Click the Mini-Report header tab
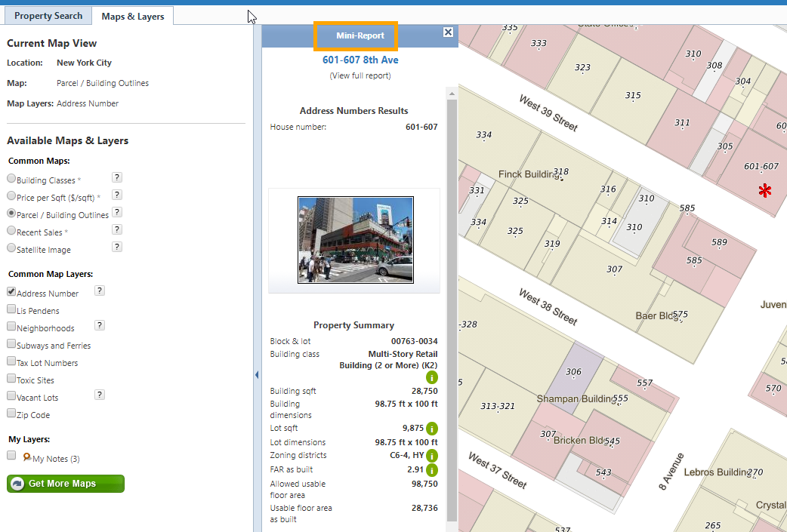Image resolution: width=787 pixels, height=532 pixels. 360,35
